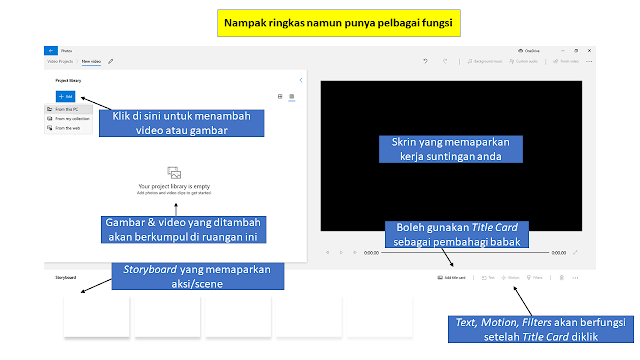Open Custom audio option

point(523,61)
